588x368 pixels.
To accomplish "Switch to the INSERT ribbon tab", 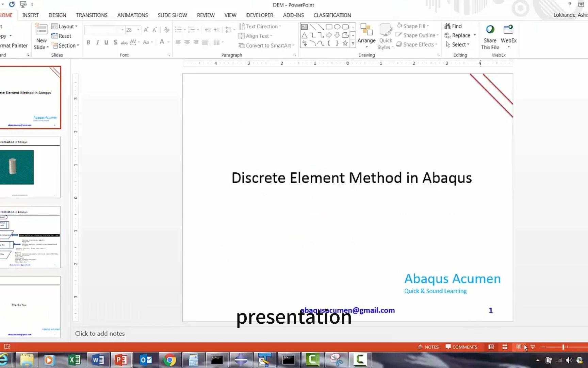I will (30, 15).
